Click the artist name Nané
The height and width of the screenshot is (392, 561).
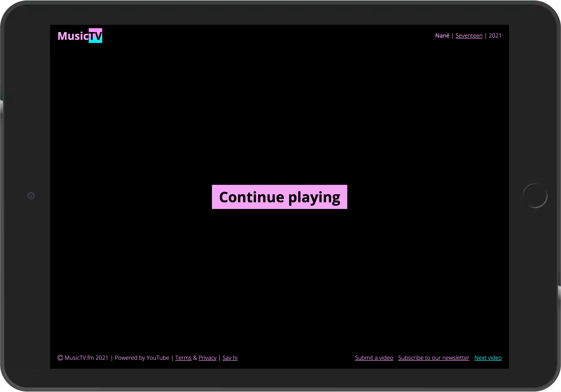442,36
